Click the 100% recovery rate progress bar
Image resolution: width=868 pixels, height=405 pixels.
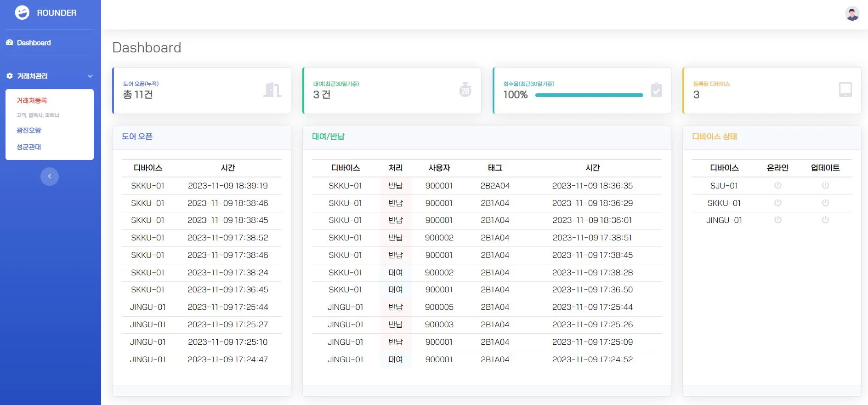[x=589, y=95]
